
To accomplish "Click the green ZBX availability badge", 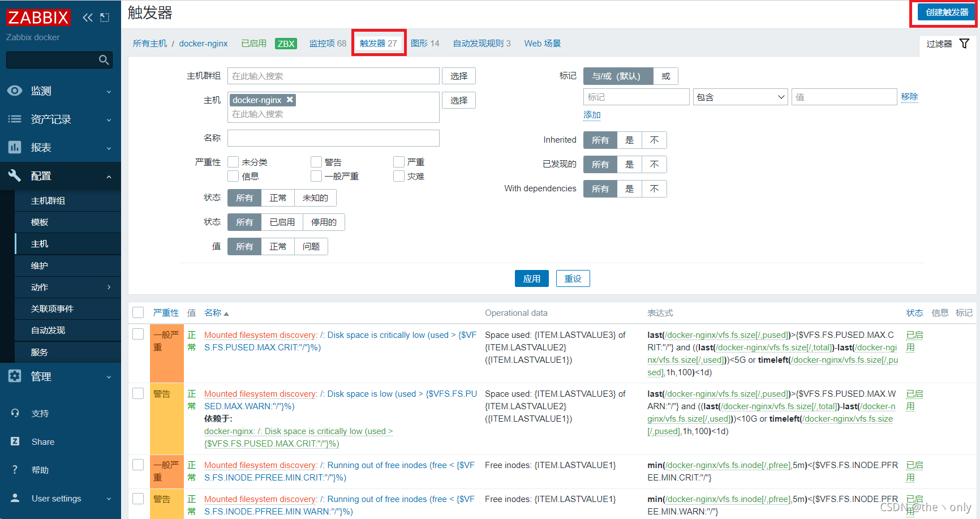I will [x=286, y=44].
